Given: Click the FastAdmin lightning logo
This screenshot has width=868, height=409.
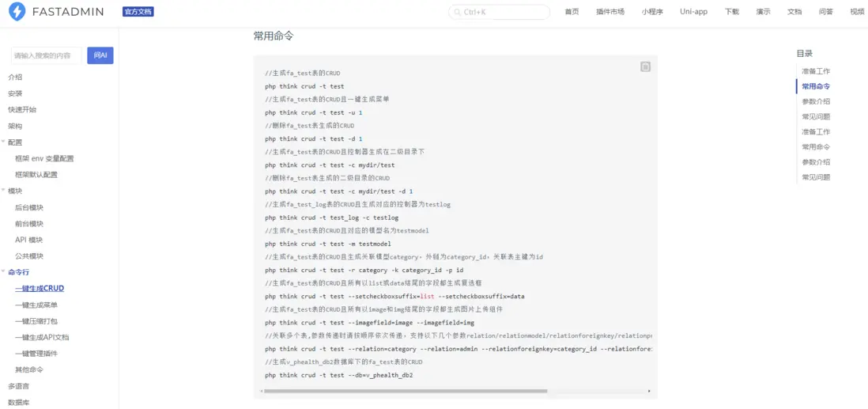Looking at the screenshot, I should [17, 12].
